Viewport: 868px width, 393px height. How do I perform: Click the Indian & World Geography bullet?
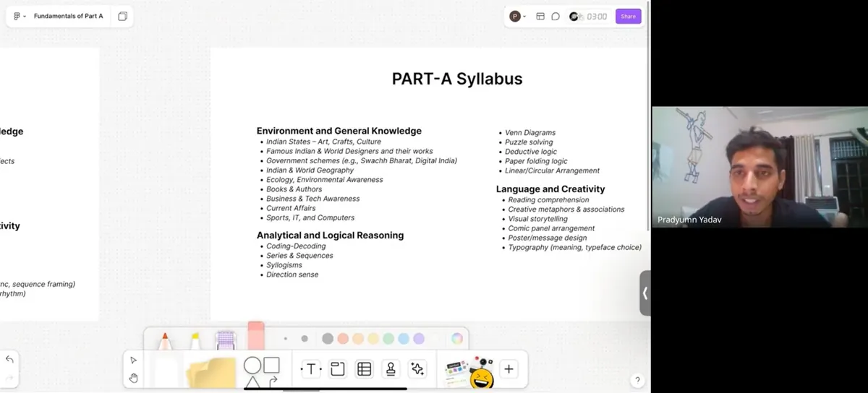click(310, 170)
